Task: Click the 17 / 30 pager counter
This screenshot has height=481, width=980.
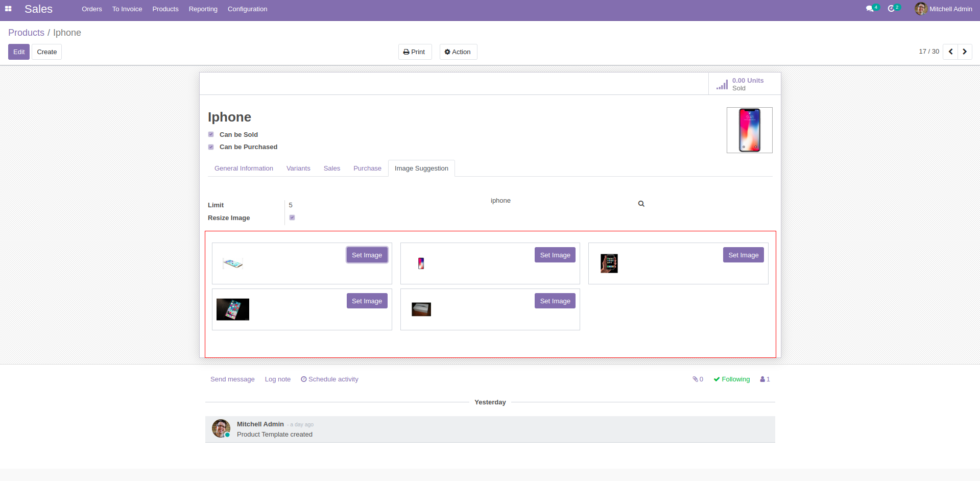Action: [x=929, y=52]
